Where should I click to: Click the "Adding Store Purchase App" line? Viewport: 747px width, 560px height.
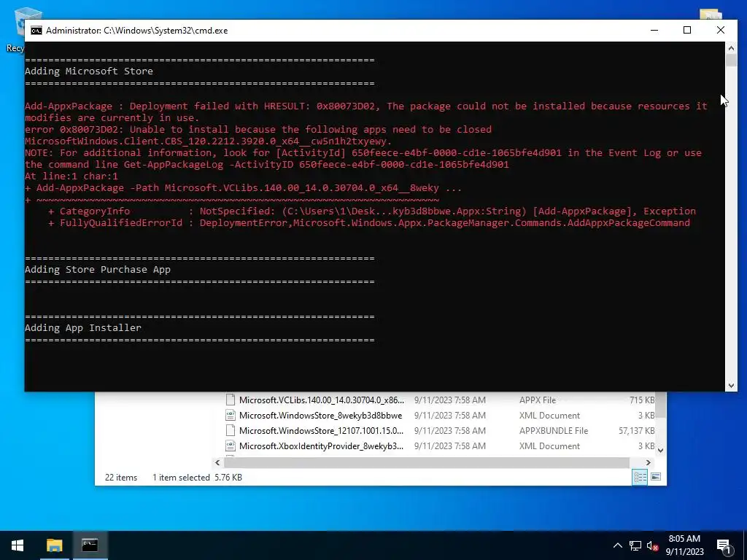pos(98,270)
